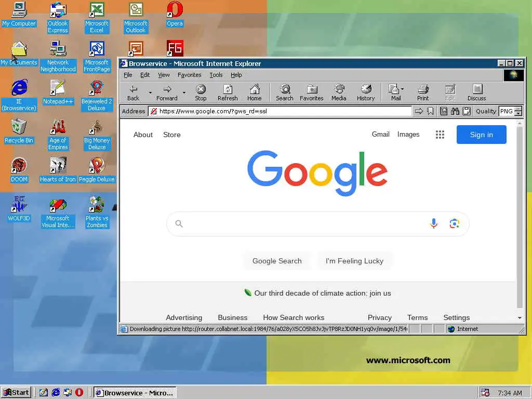Select Microsoft Excel desktop shortcut
532x399 pixels.
pyautogui.click(x=97, y=17)
